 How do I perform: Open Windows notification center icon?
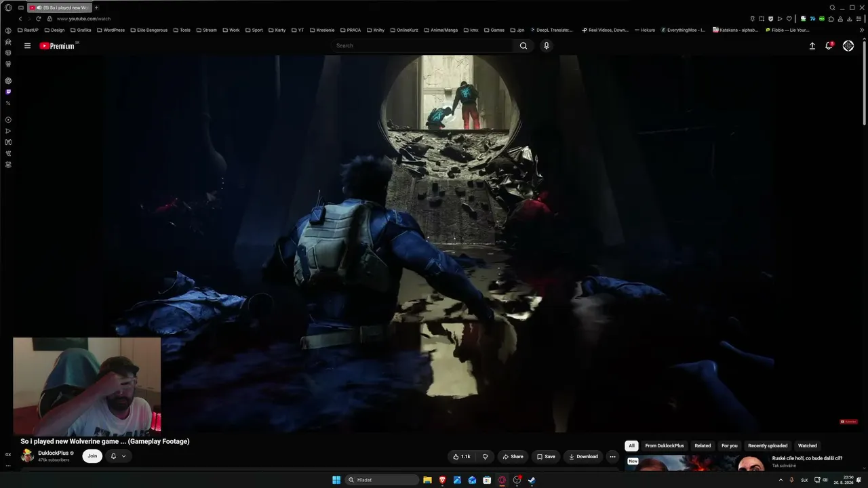tap(859, 480)
